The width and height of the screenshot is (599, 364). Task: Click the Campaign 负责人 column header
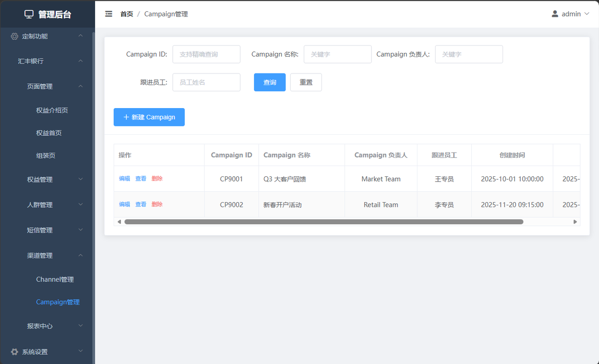tap(381, 155)
